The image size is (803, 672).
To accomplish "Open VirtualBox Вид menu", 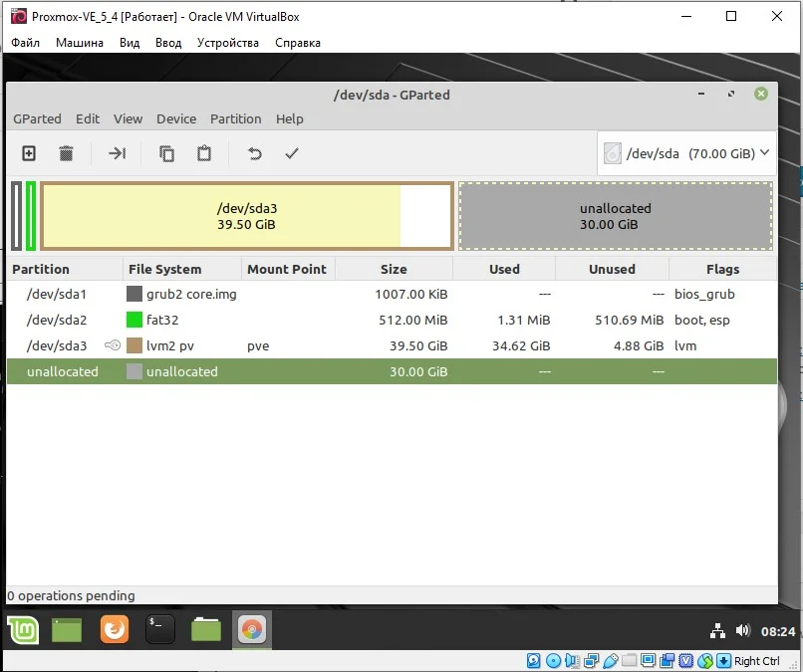I will point(130,43).
